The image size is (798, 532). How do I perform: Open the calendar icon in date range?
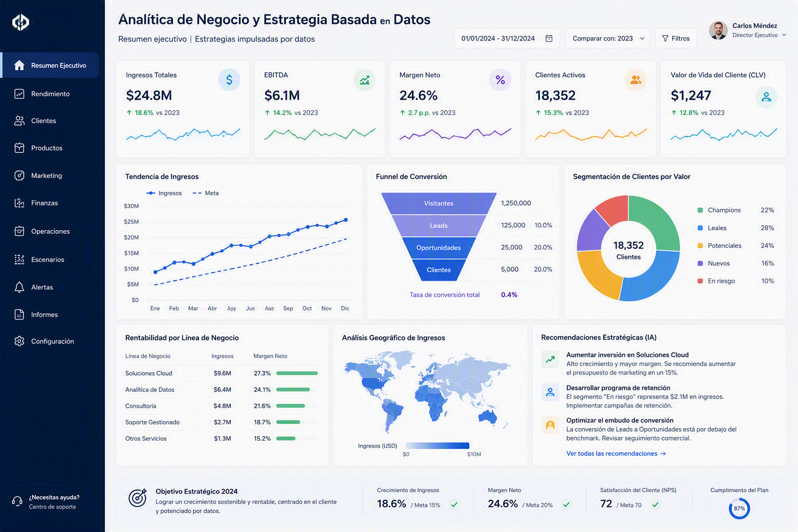[x=549, y=38]
